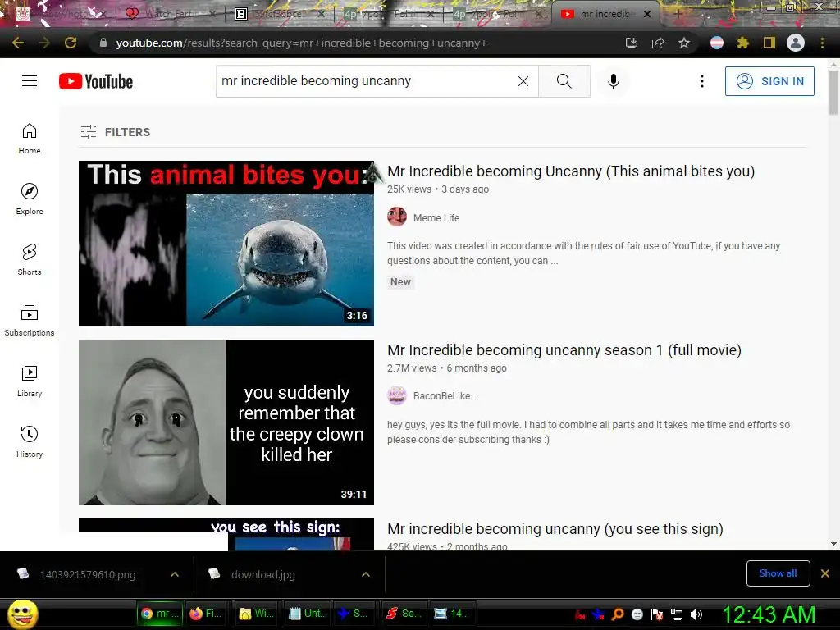Clear the search box with the X
Screen dimensions: 840x630
click(523, 81)
